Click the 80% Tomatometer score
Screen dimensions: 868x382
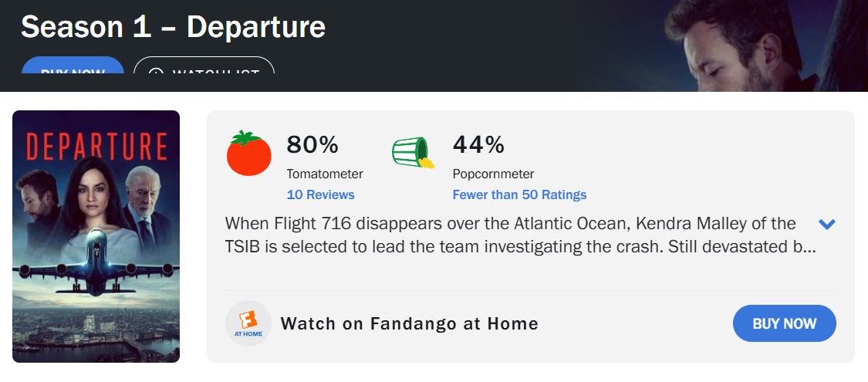coord(312,144)
